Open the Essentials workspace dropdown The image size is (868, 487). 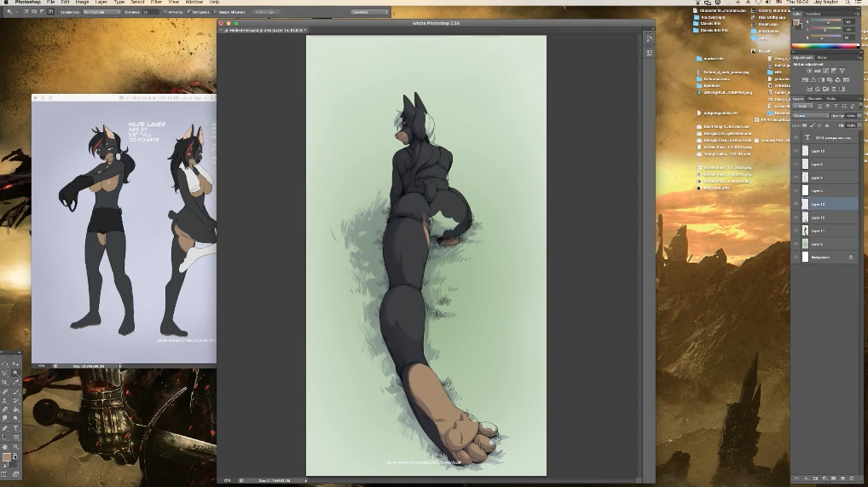click(x=369, y=12)
